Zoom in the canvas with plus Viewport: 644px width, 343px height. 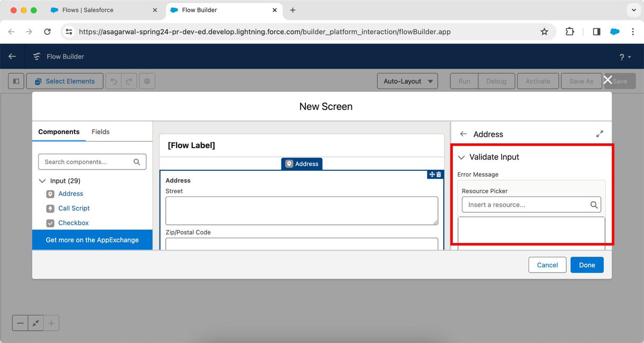pos(52,323)
